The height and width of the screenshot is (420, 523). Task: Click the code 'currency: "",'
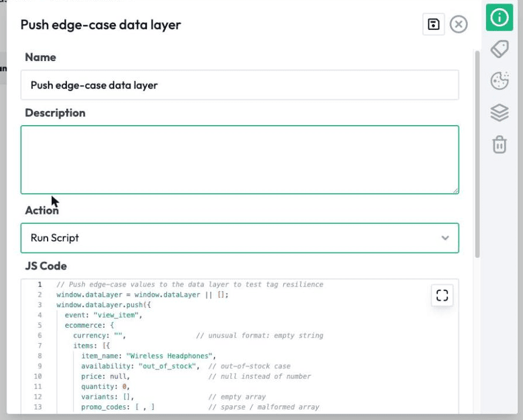[99, 335]
